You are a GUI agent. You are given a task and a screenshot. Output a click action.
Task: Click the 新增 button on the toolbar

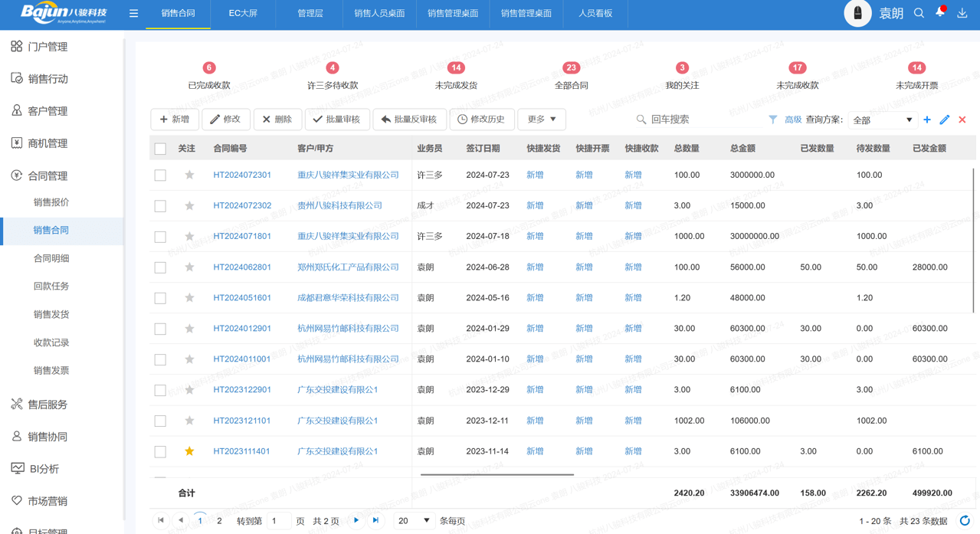[174, 120]
